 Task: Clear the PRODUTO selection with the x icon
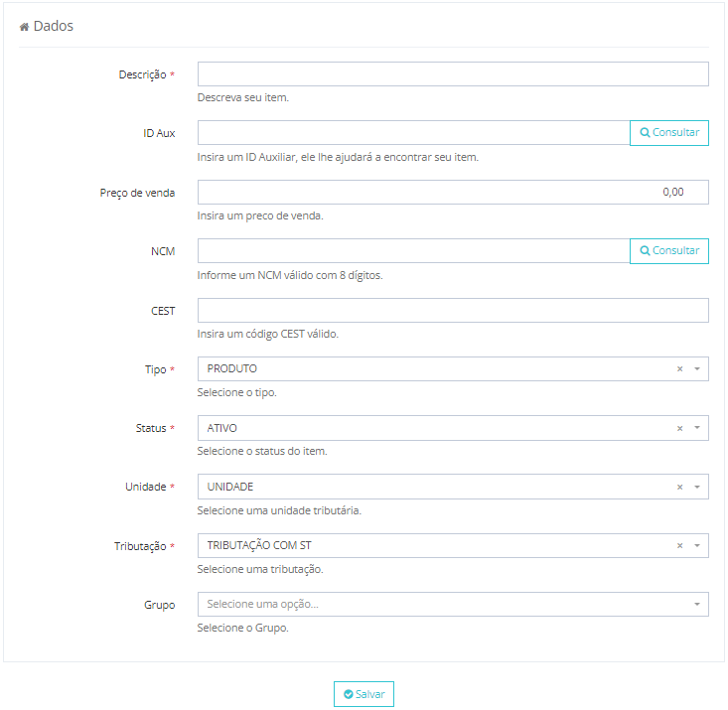coord(680,369)
